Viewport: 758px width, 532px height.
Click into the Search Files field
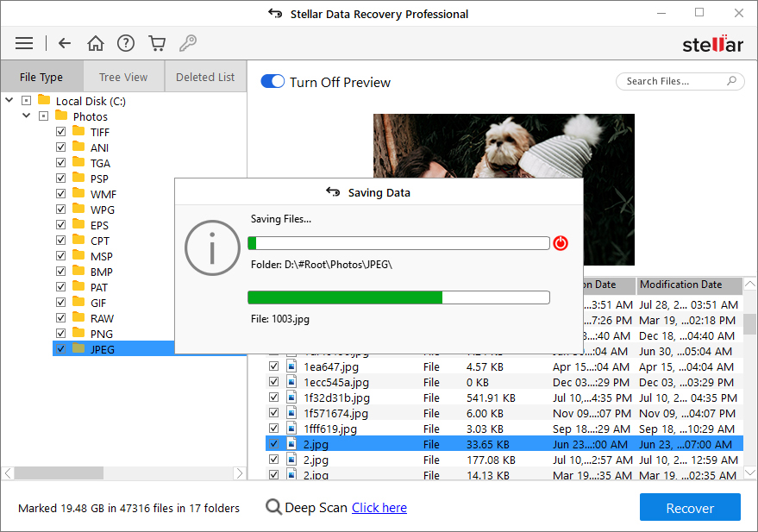pyautogui.click(x=673, y=81)
